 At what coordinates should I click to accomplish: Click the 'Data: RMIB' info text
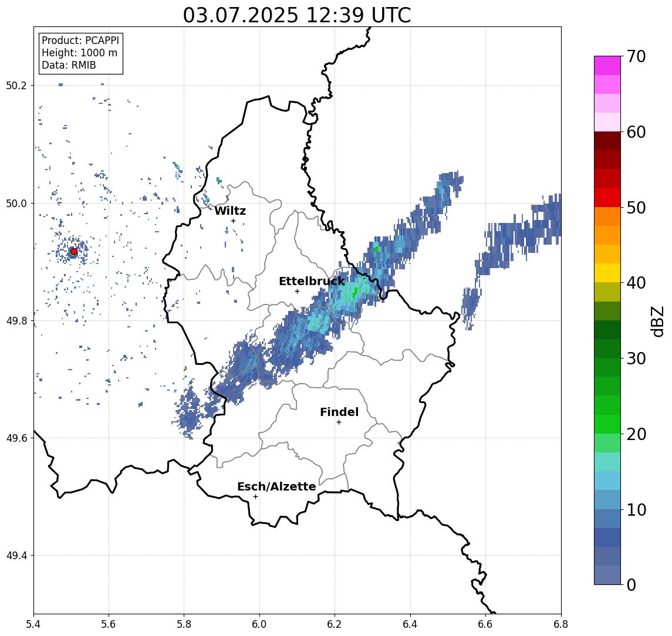[69, 65]
